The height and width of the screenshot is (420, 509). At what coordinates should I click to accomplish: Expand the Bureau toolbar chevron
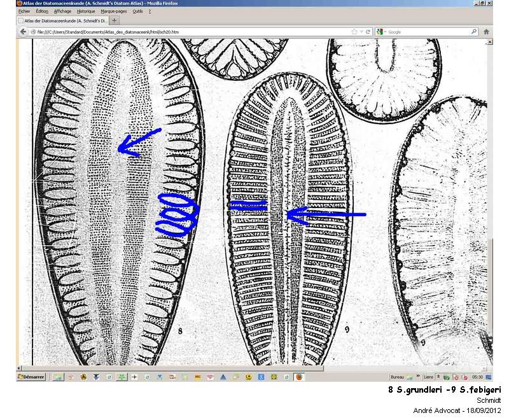click(x=417, y=377)
